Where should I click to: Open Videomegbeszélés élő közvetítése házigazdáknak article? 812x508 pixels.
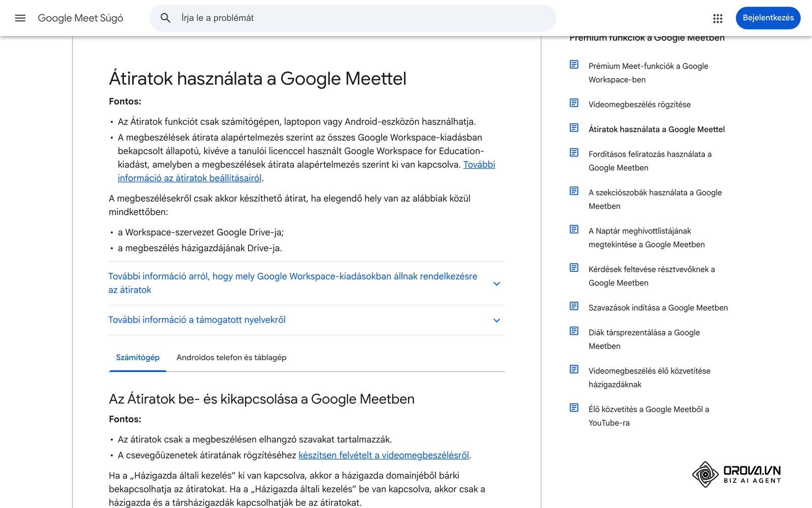pyautogui.click(x=650, y=377)
